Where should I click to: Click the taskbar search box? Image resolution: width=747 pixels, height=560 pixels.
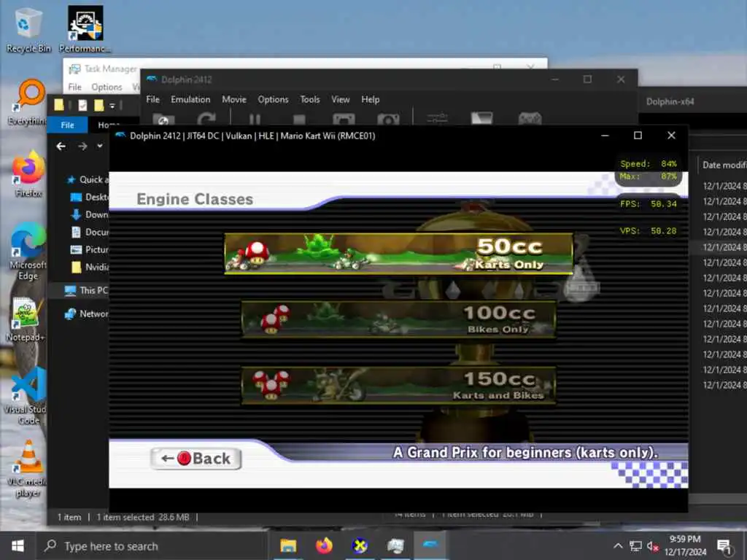(152, 546)
